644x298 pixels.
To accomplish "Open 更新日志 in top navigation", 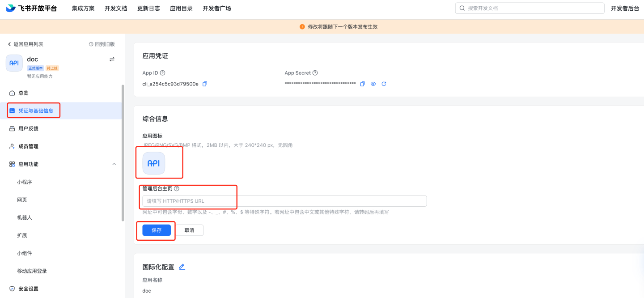I will (148, 8).
